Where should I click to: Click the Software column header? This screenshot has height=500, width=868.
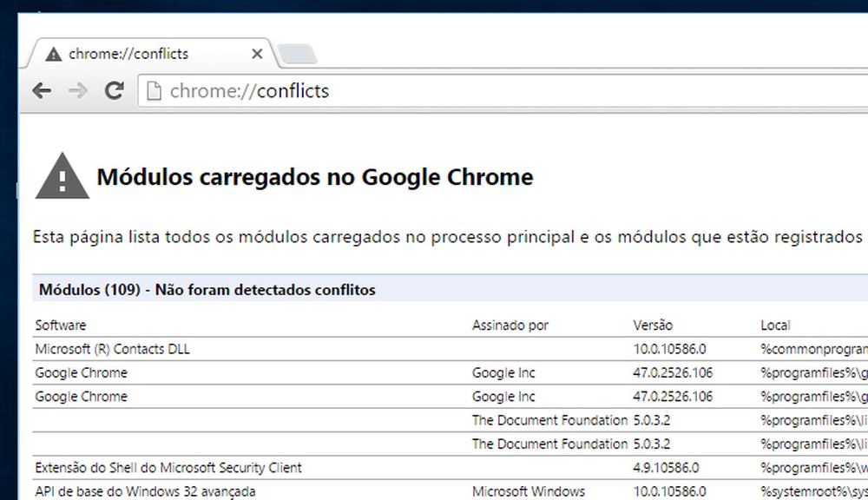(61, 325)
